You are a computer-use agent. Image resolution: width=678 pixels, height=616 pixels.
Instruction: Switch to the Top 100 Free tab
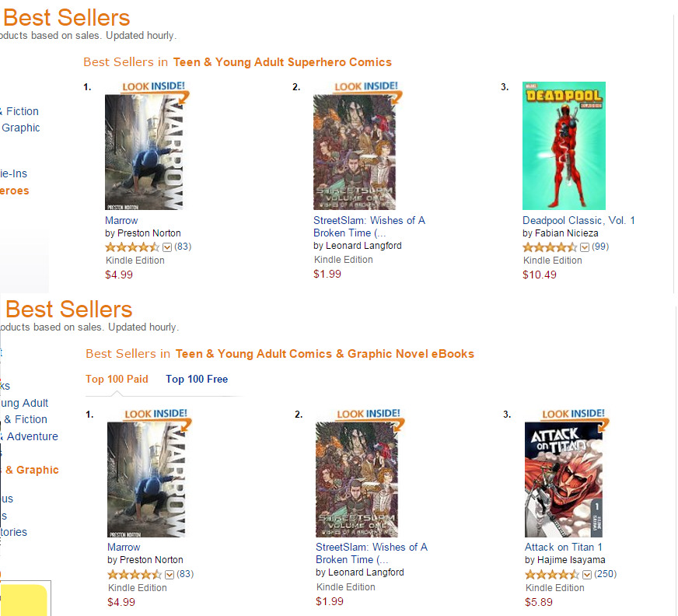click(x=197, y=380)
